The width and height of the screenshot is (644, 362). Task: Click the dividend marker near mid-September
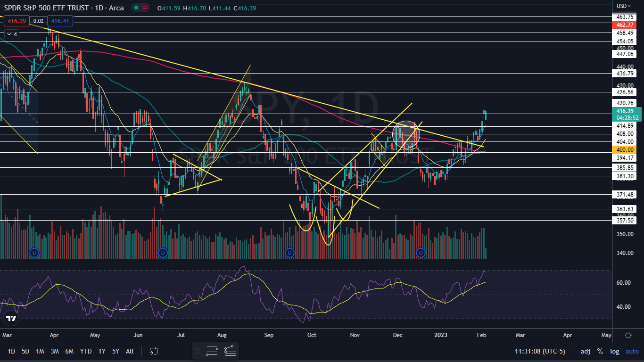(x=289, y=253)
